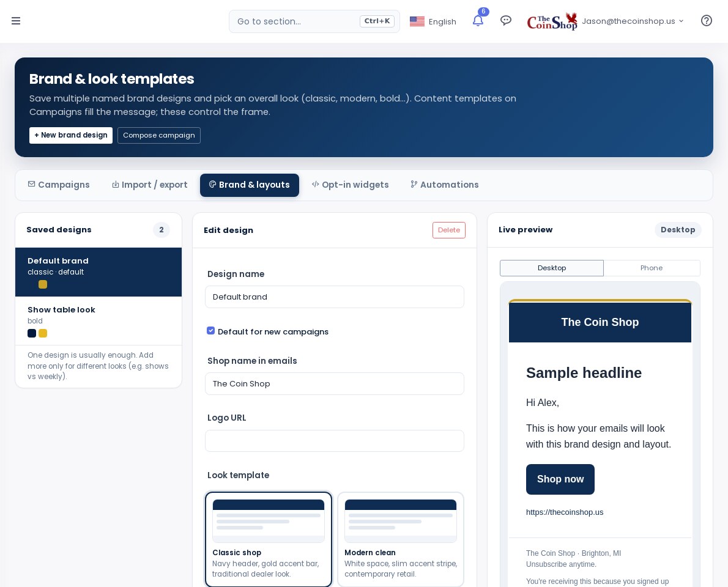Click the navy swatch under Show table look
The width and height of the screenshot is (728, 587).
click(x=32, y=333)
